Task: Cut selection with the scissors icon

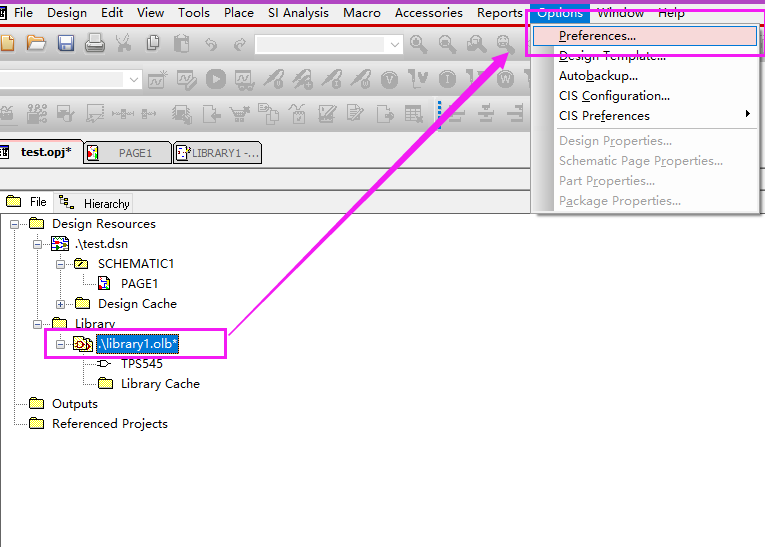Action: tap(124, 44)
